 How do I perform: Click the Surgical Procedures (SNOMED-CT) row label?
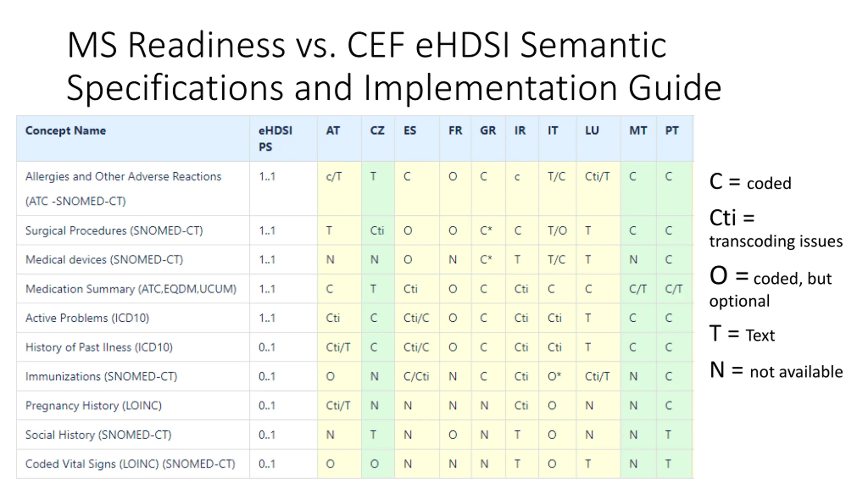(x=114, y=231)
